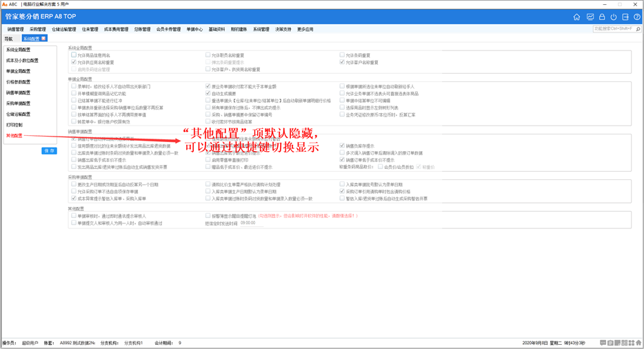Open the 总账管理 menu
The height and width of the screenshot is (349, 644).
[x=142, y=29]
